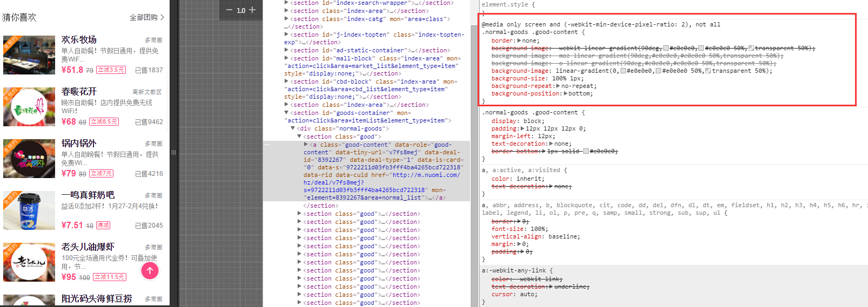Click the 立减8.5元 discount tag
This screenshot has width=868, height=307.
click(104, 122)
